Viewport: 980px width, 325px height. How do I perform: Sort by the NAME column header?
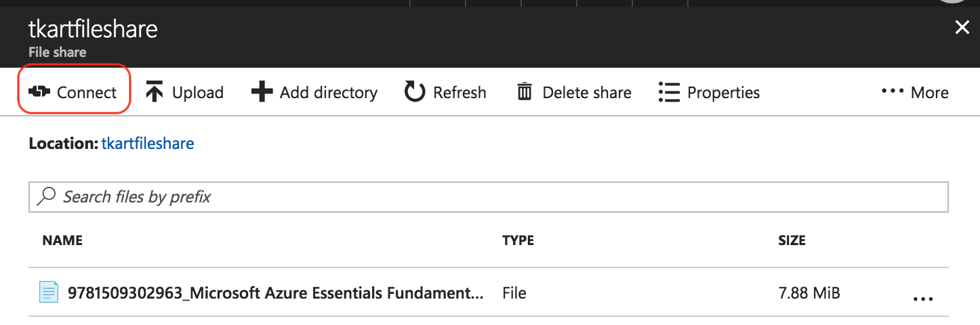tap(62, 240)
